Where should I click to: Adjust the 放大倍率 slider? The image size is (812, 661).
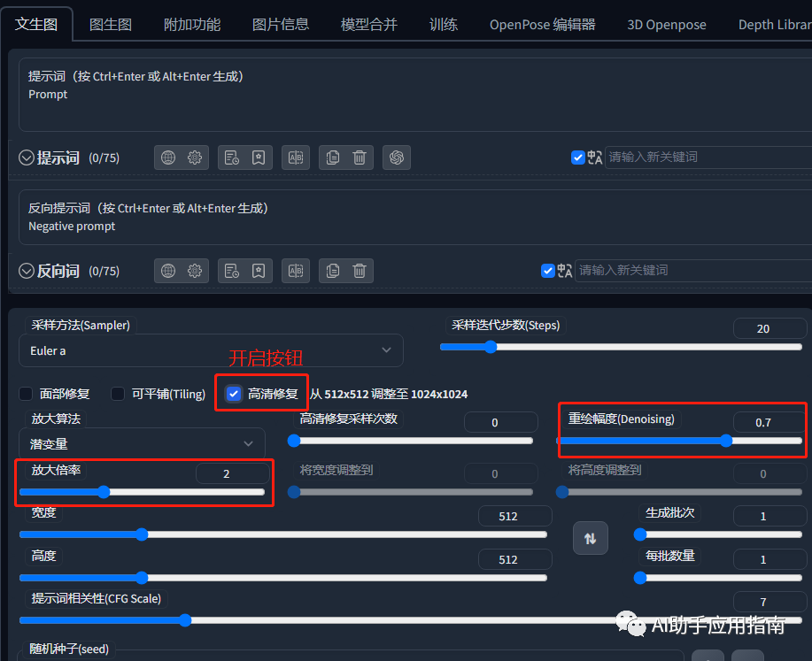click(x=142, y=492)
